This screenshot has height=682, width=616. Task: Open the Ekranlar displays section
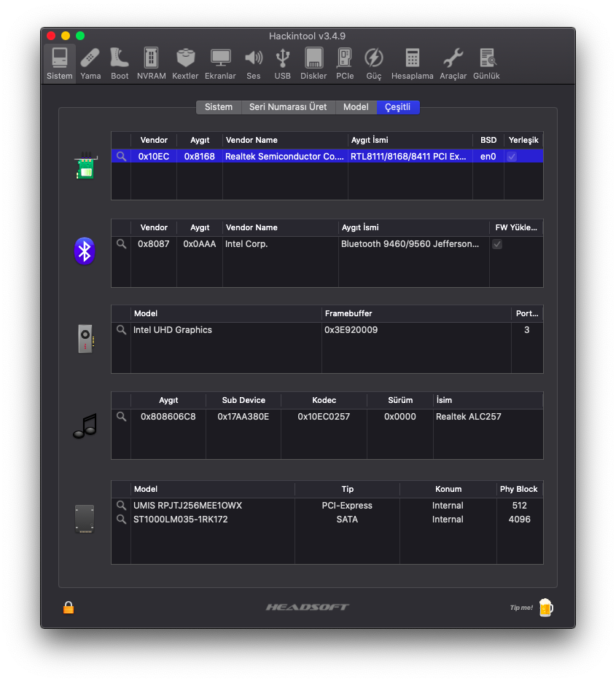tap(220, 64)
